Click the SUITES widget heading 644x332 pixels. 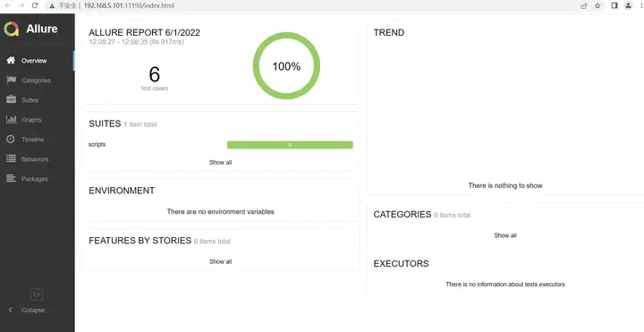tap(105, 123)
